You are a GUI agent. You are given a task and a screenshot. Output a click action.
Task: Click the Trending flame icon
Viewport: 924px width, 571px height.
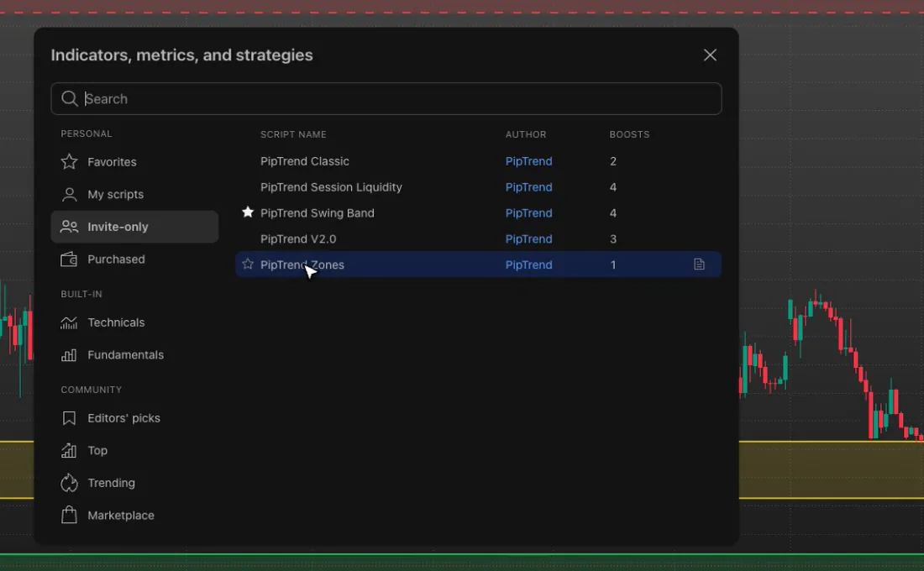[x=69, y=483]
